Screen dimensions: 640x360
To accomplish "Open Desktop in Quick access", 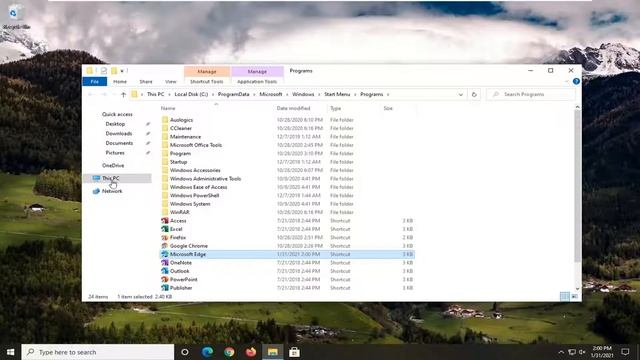I will (x=115, y=124).
